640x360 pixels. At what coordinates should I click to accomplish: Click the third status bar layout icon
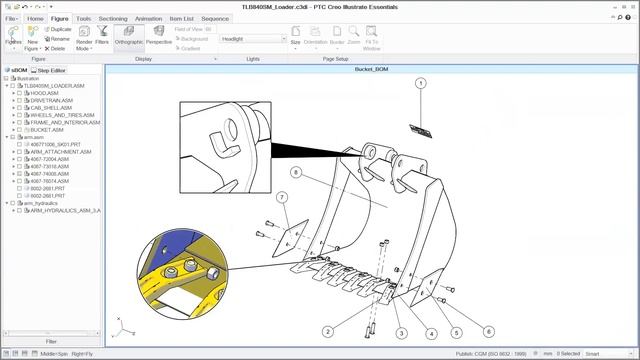pos(24,353)
